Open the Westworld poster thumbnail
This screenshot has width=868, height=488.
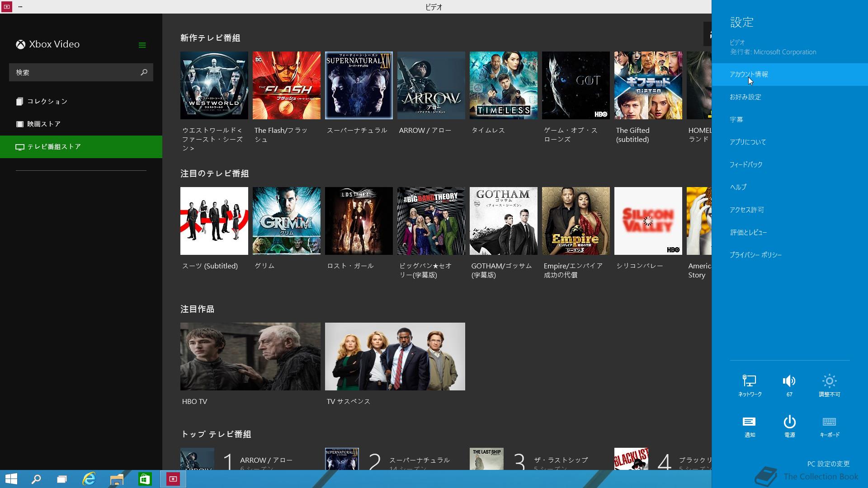(x=214, y=85)
